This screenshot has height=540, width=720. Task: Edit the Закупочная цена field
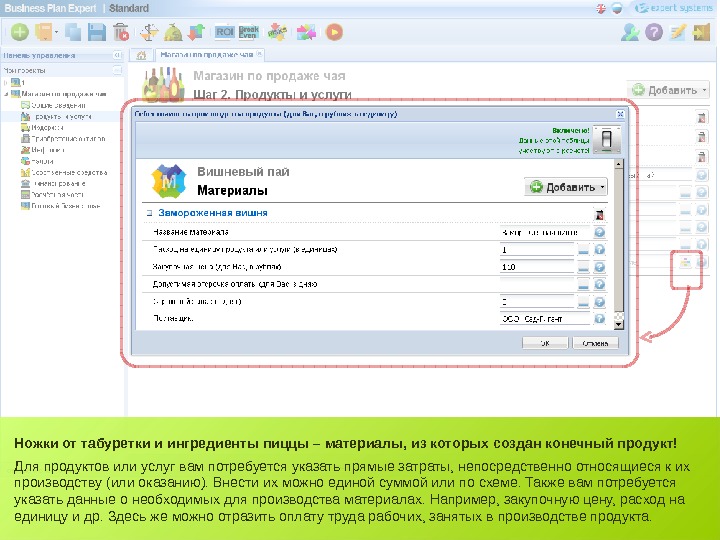[x=537, y=267]
